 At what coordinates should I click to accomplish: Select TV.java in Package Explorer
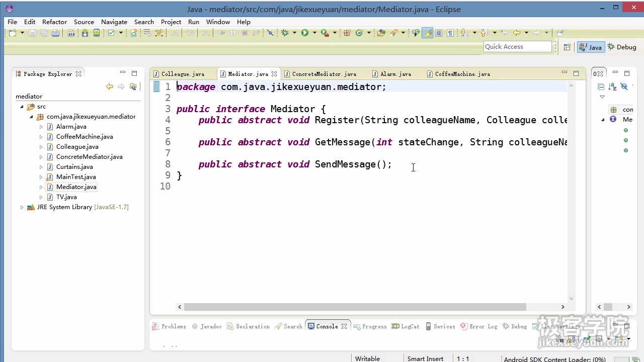click(66, 197)
